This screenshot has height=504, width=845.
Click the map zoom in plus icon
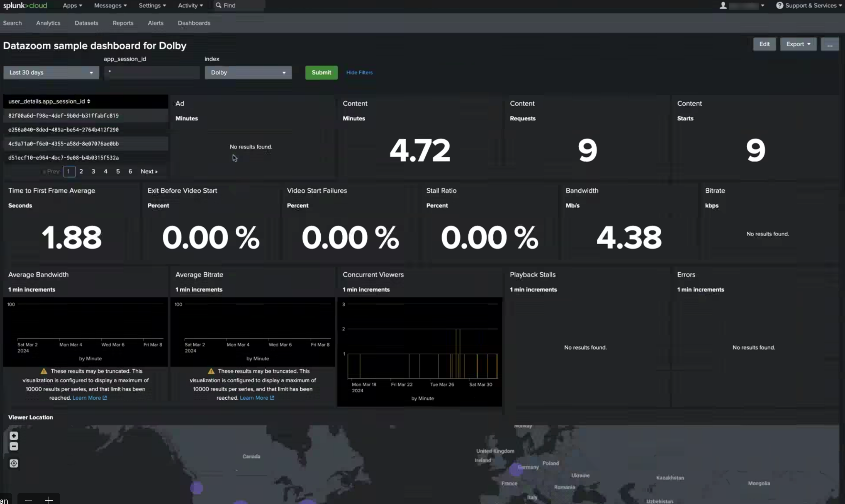(14, 436)
